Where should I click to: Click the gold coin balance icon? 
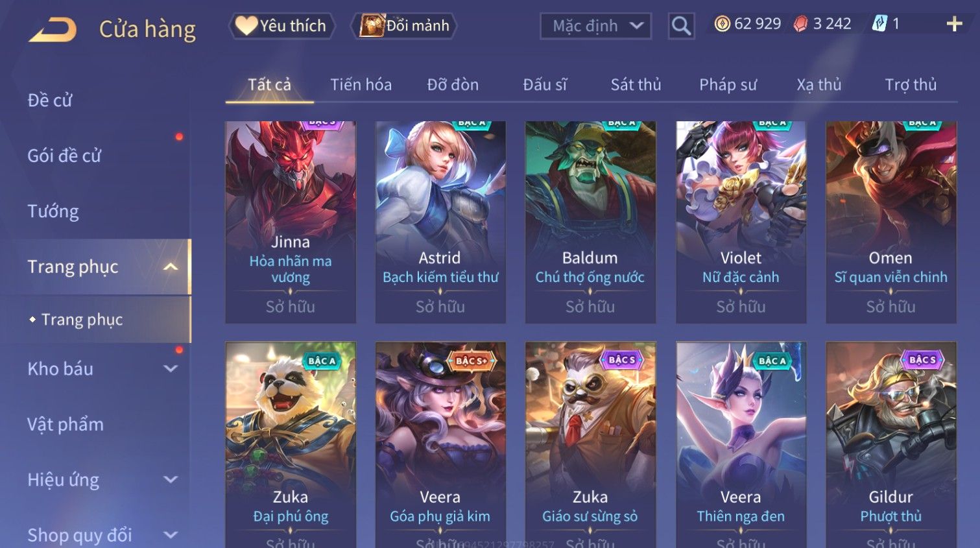click(x=722, y=24)
